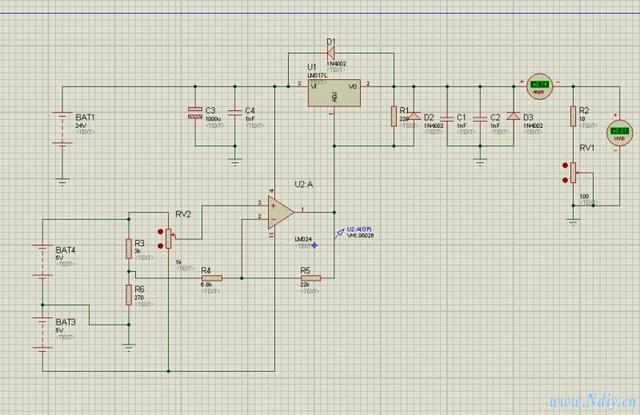The image size is (640, 415).
Task: Select resistor R5 22k
Action: pos(311,278)
